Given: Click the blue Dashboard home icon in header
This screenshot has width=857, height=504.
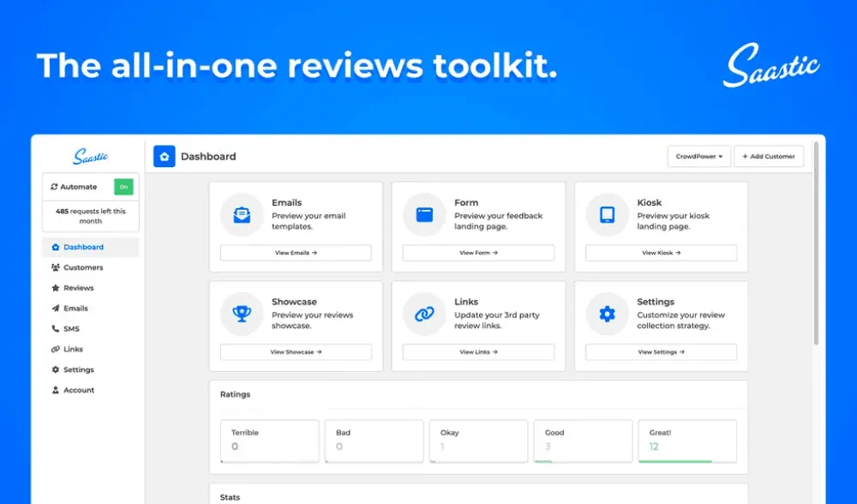Looking at the screenshot, I should (x=164, y=156).
